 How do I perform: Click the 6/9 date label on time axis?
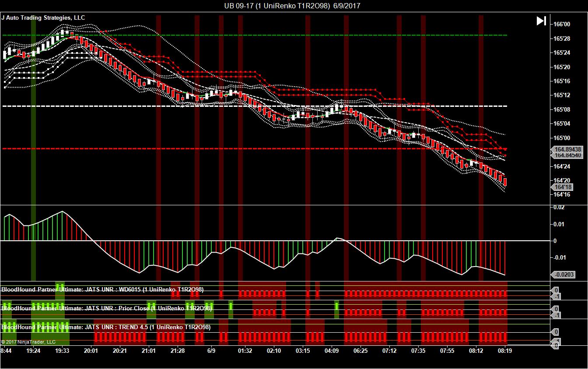click(211, 351)
